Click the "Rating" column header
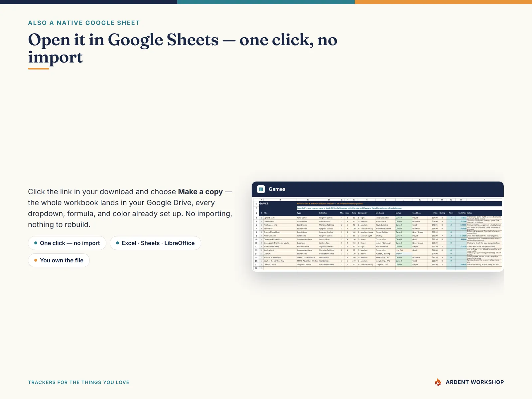The image size is (532, 399). pos(442,213)
